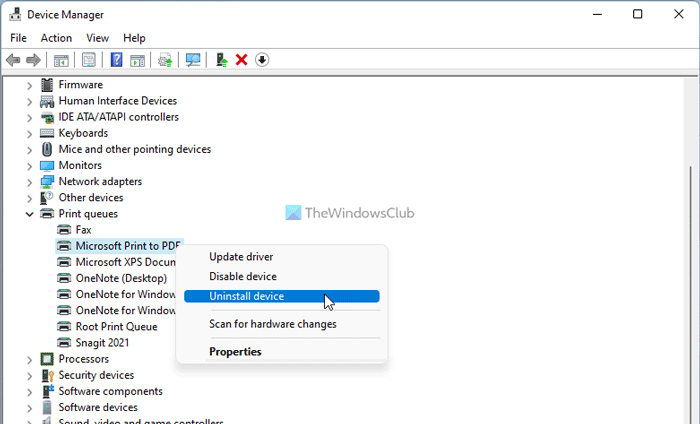
Task: Click the Security devices key icon
Action: click(x=47, y=375)
